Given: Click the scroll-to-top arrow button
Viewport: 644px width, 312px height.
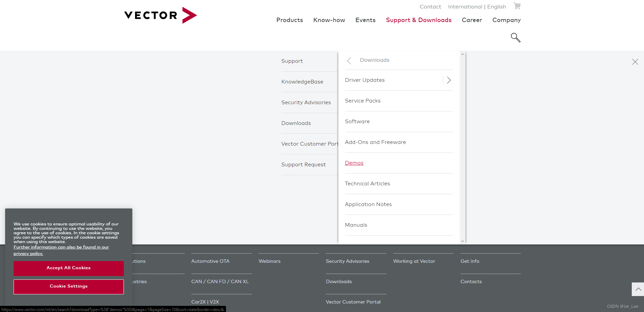Looking at the screenshot, I should (x=638, y=289).
